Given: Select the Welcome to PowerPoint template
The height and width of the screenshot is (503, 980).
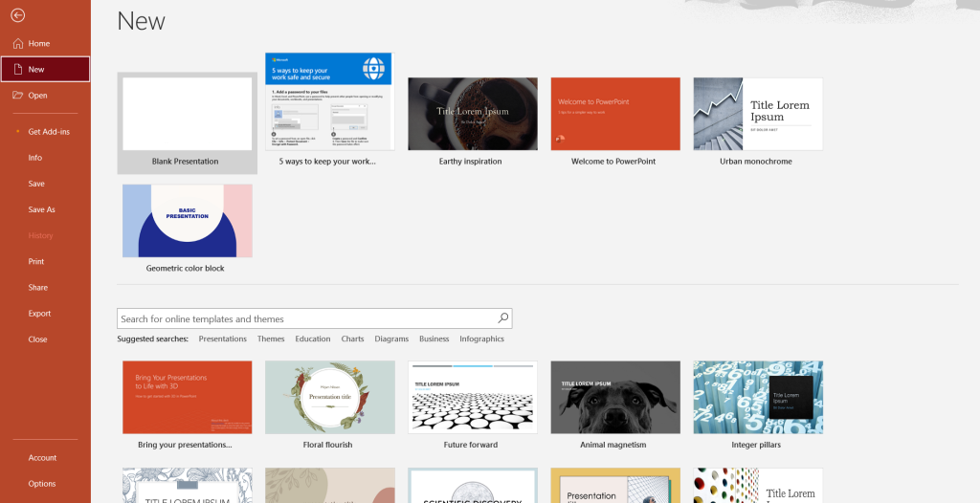Looking at the screenshot, I should (x=615, y=114).
